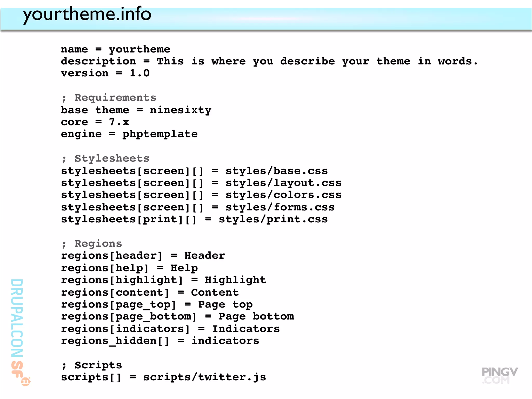Click the styles/forms.css stylesheet line

198,208
